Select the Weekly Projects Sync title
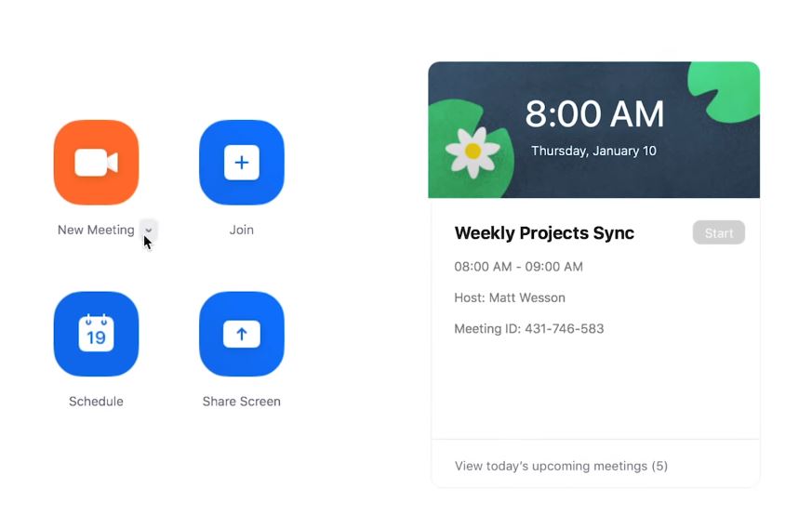 [x=544, y=233]
